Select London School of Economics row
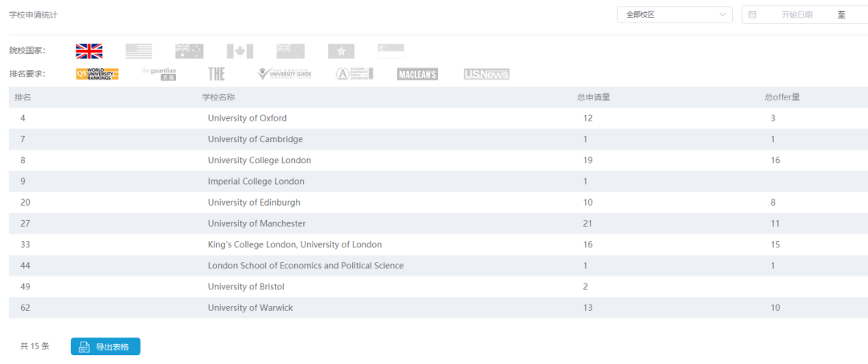868x364 pixels. [439, 265]
